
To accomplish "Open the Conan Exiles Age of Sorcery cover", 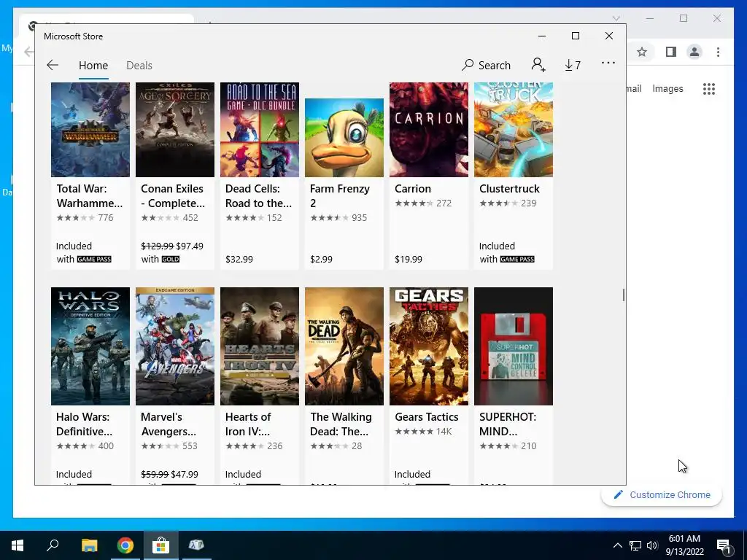I will click(175, 130).
